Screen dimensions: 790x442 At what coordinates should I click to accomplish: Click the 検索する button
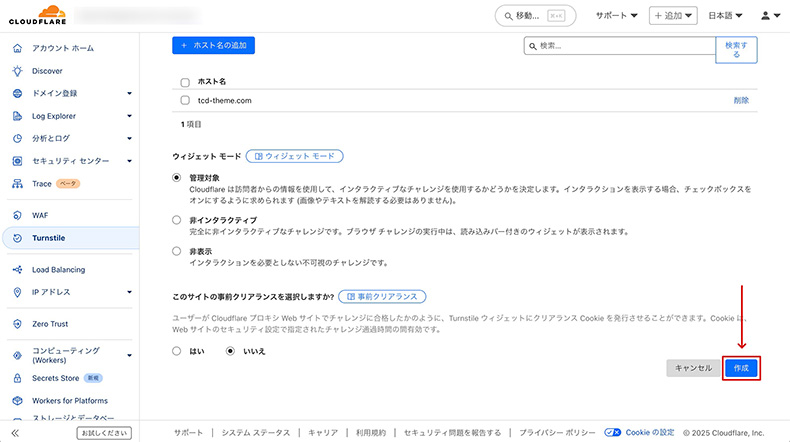tap(736, 49)
